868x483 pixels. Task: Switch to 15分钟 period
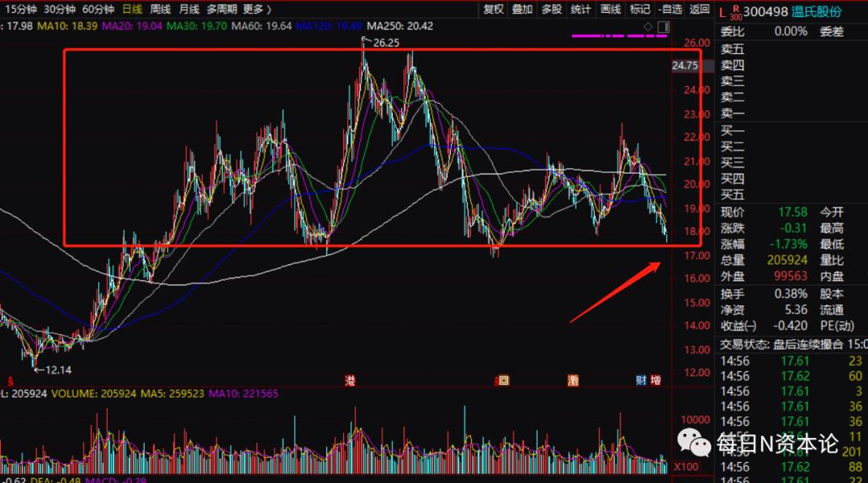[19, 10]
